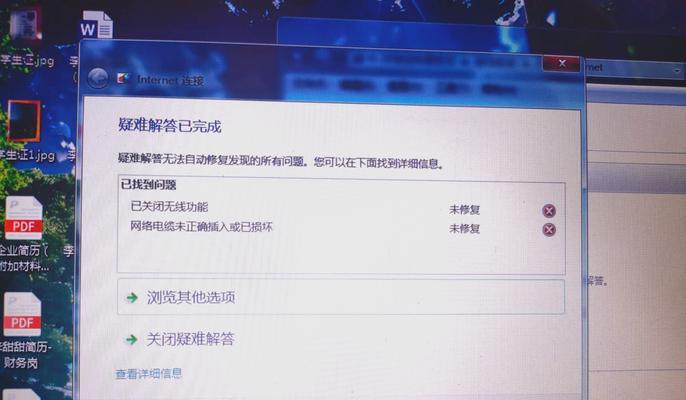Click the 疑难解答已完成 heading
Screen dimensions: 686x400
pyautogui.click(x=170, y=126)
